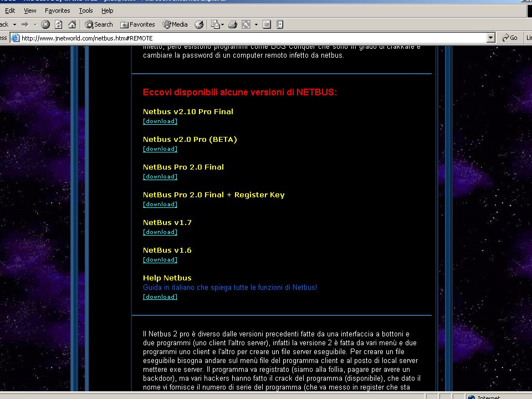
Task: Print the current page
Action: click(233, 24)
